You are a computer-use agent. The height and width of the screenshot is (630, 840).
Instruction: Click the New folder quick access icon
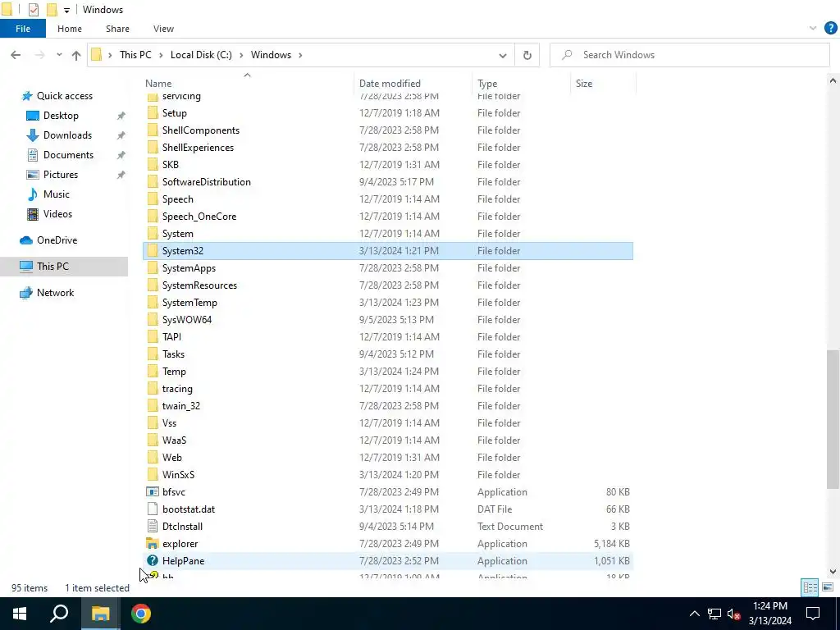click(52, 10)
